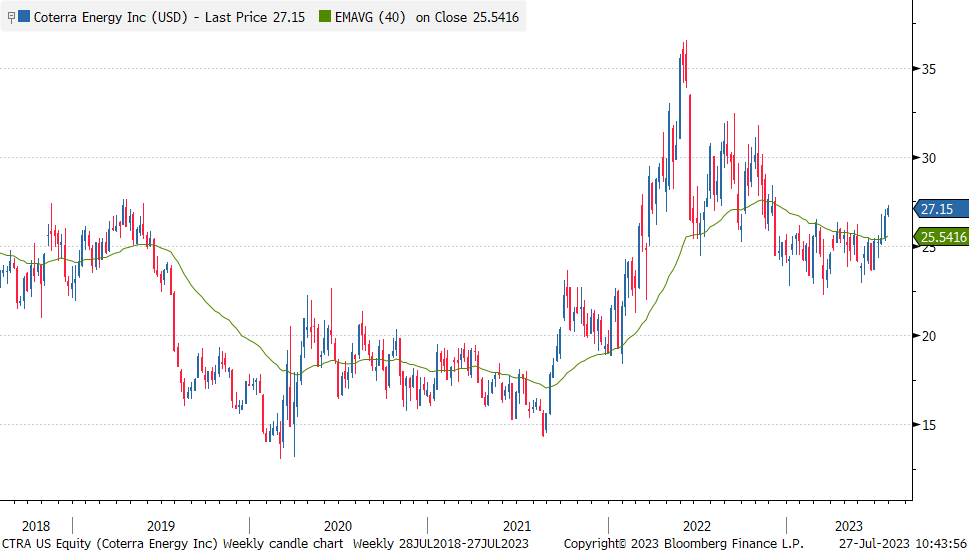Click the 2020 year label on time axis

(x=338, y=526)
